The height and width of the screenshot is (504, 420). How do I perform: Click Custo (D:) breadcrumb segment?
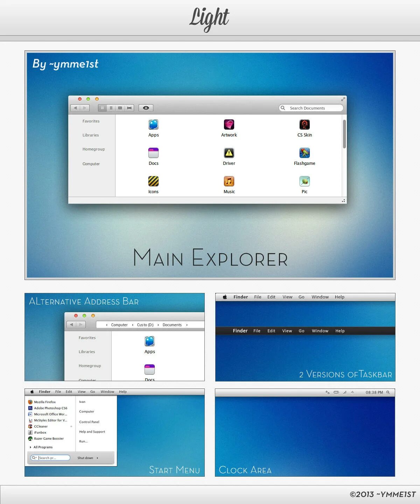click(145, 325)
